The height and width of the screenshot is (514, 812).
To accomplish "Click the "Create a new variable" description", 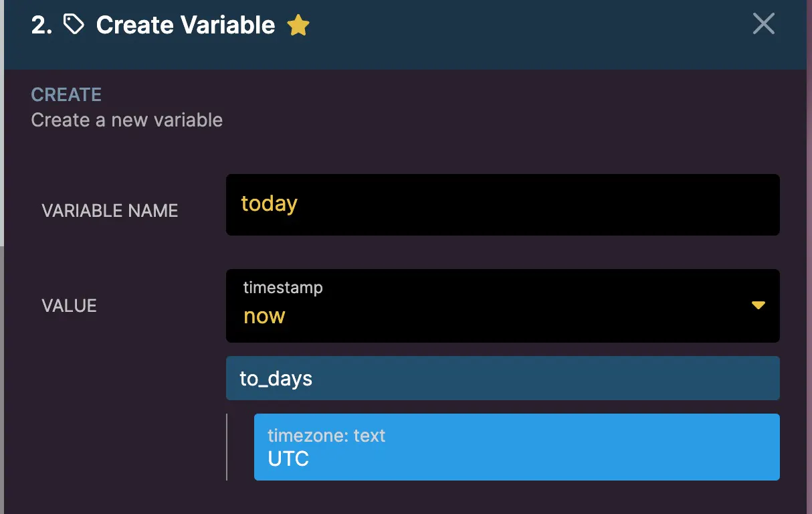I will click(x=126, y=120).
